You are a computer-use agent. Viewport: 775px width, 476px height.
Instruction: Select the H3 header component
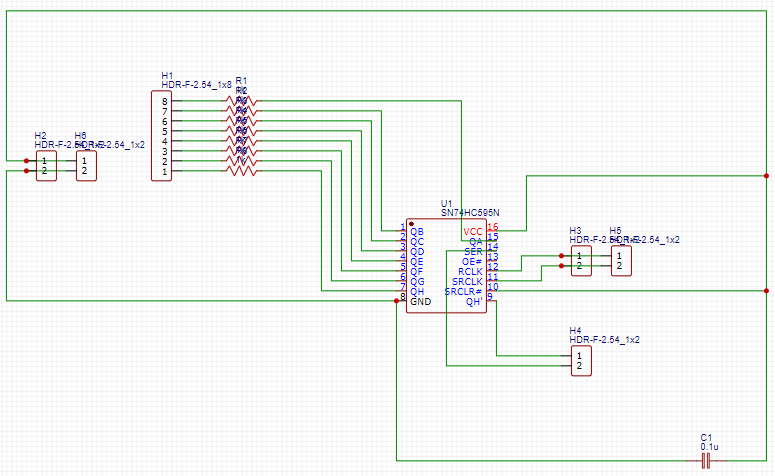coord(581,260)
